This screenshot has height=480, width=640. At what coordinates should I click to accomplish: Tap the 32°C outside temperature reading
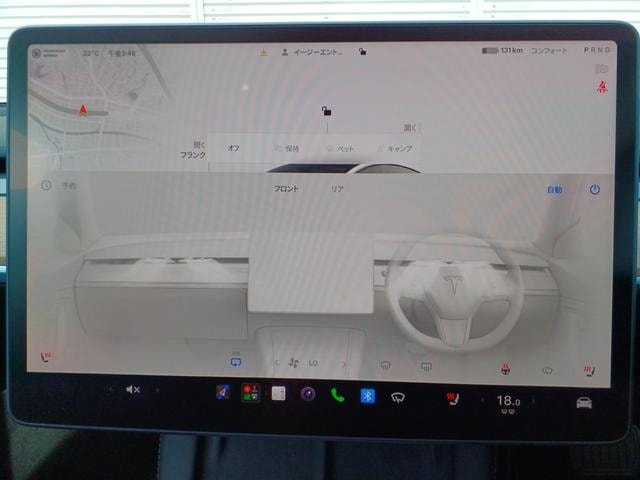tap(91, 53)
